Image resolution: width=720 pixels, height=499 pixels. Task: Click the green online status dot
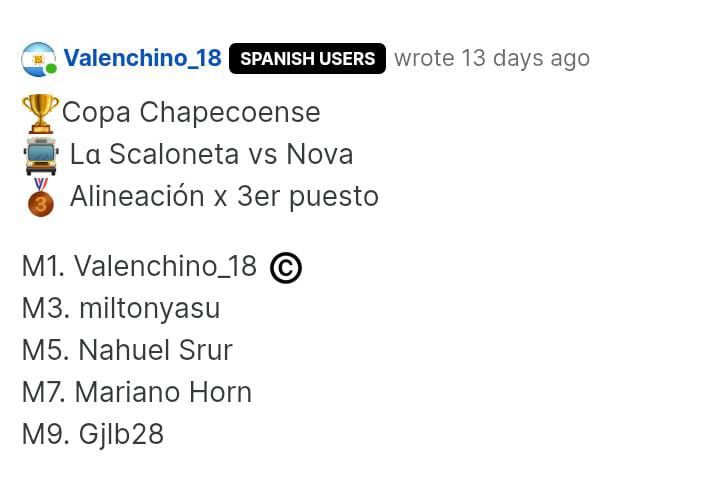click(51, 69)
